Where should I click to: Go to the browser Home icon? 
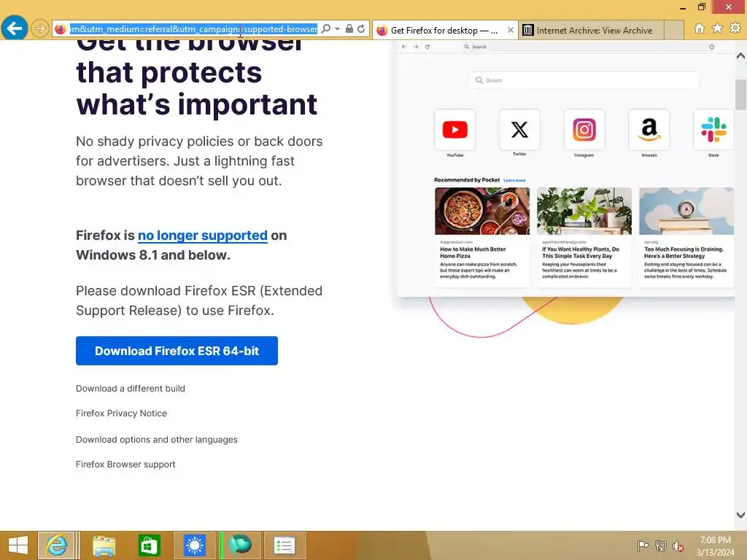(700, 28)
